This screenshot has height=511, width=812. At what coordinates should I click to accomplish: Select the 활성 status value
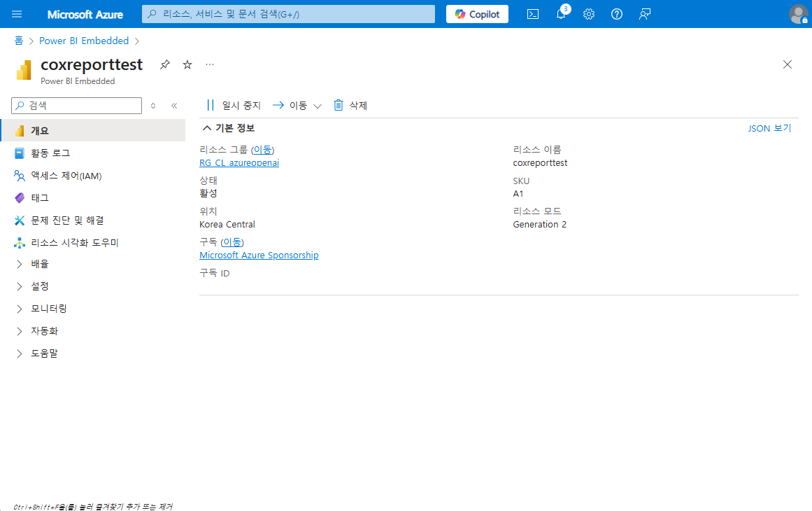pyautogui.click(x=208, y=193)
